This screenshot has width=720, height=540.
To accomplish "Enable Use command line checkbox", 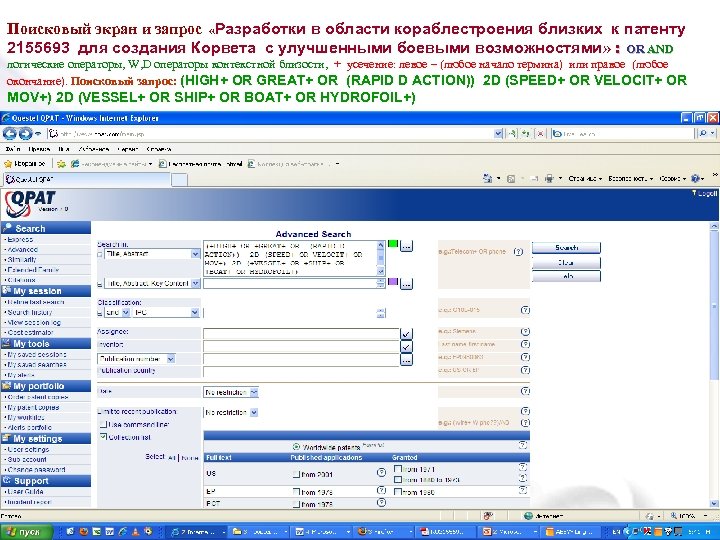I will coord(103,424).
